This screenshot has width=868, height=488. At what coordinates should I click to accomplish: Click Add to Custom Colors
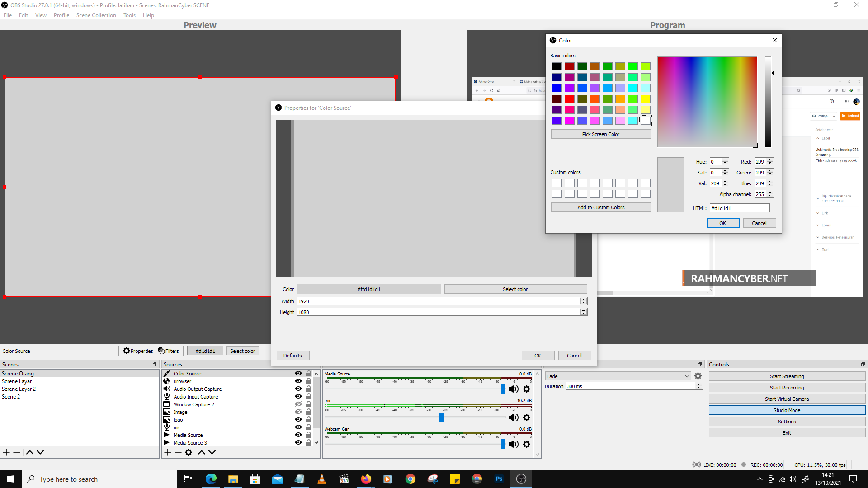coord(601,207)
